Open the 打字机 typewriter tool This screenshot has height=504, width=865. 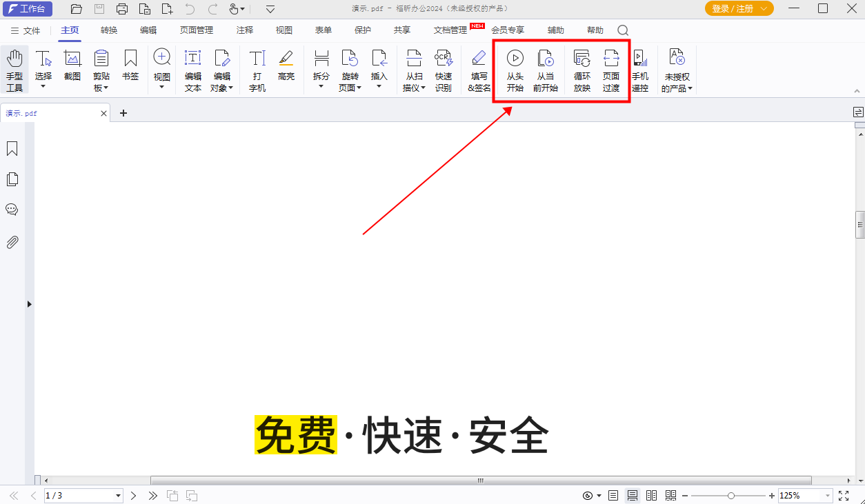[x=257, y=69]
